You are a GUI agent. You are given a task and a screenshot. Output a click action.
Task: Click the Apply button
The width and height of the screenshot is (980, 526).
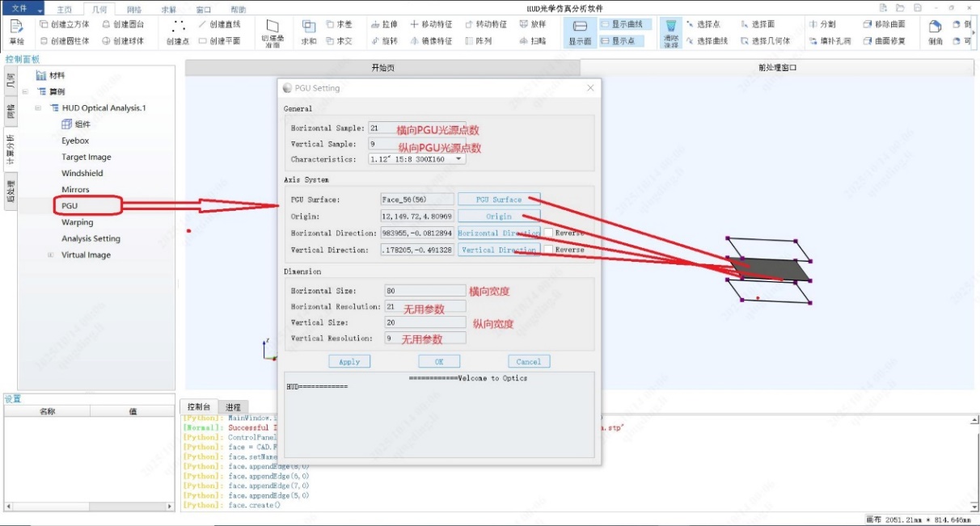349,361
